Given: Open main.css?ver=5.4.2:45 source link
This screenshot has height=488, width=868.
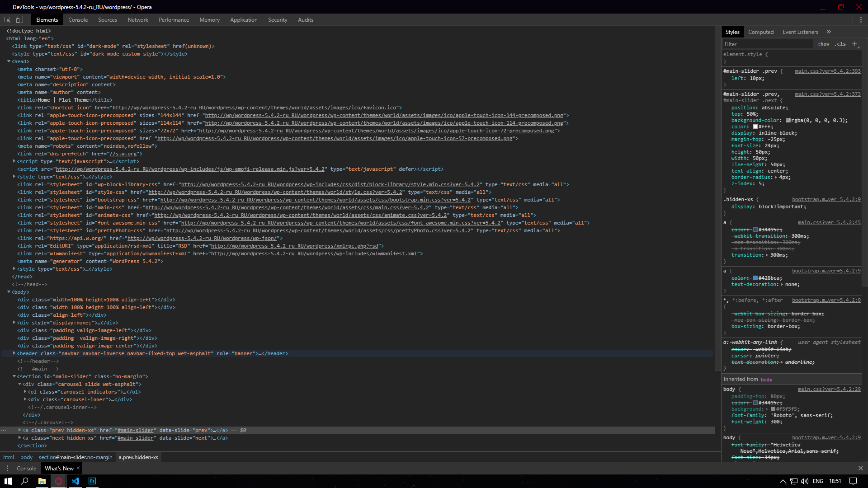Looking at the screenshot, I should point(829,222).
